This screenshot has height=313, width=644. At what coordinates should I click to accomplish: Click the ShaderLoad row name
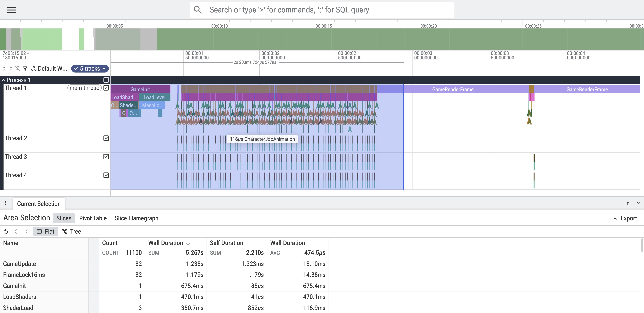click(18, 308)
